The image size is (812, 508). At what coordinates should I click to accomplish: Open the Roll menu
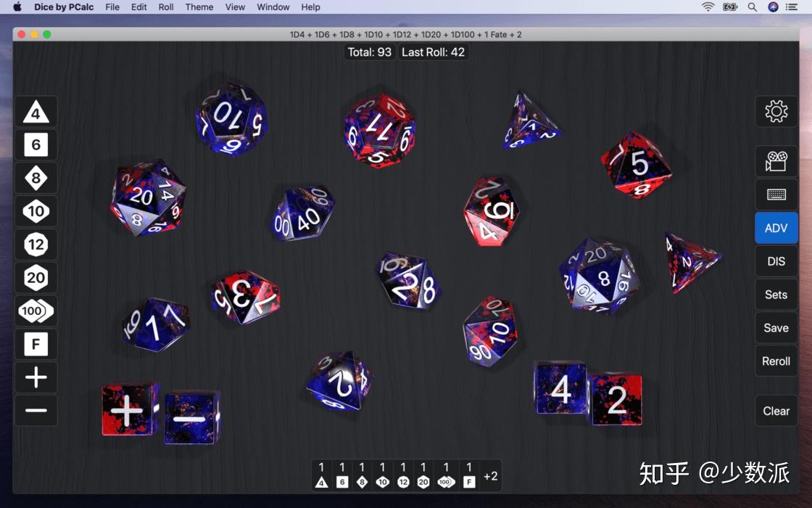click(x=166, y=7)
